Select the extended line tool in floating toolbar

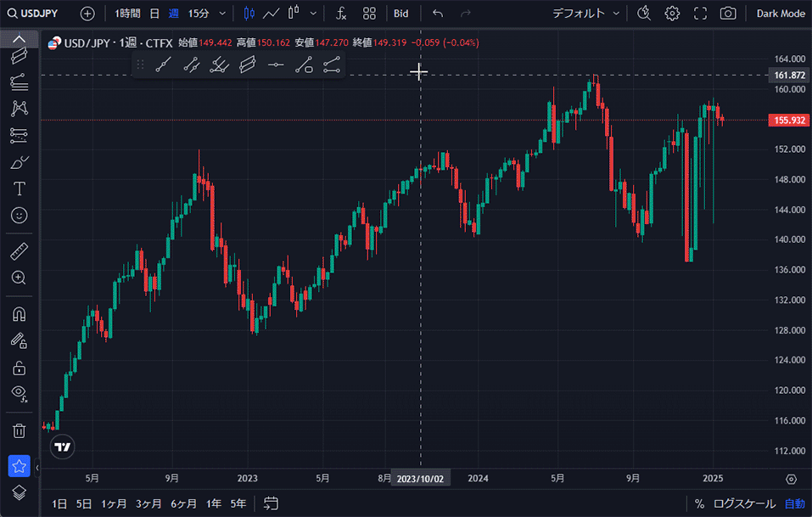(x=220, y=65)
